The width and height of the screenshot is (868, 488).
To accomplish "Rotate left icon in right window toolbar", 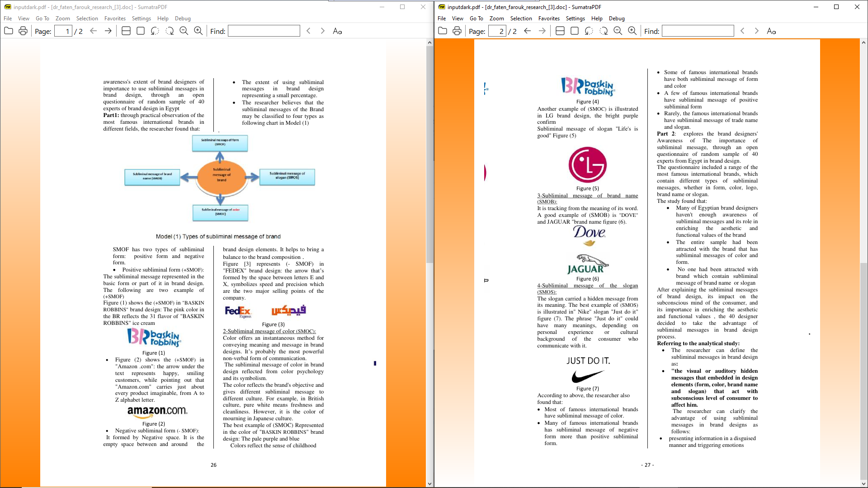I will coord(589,31).
